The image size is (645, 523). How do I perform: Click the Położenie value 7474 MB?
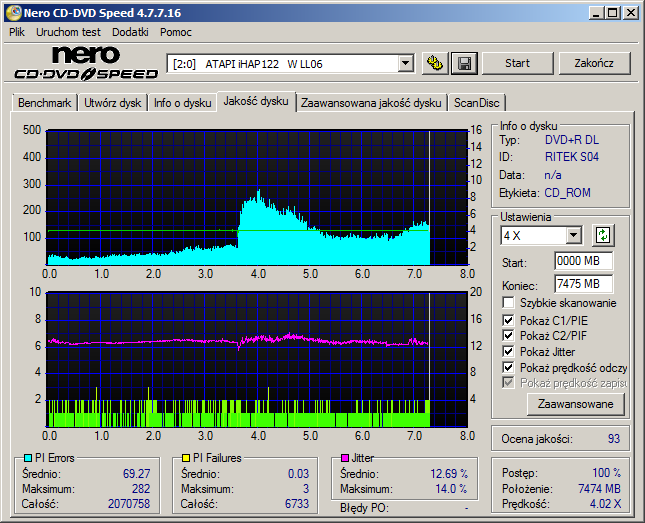599,488
